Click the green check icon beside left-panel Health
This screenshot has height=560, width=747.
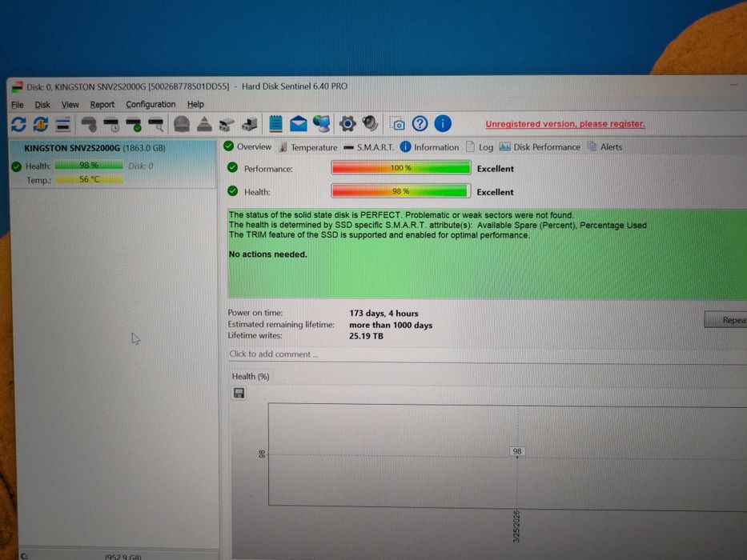click(x=17, y=166)
